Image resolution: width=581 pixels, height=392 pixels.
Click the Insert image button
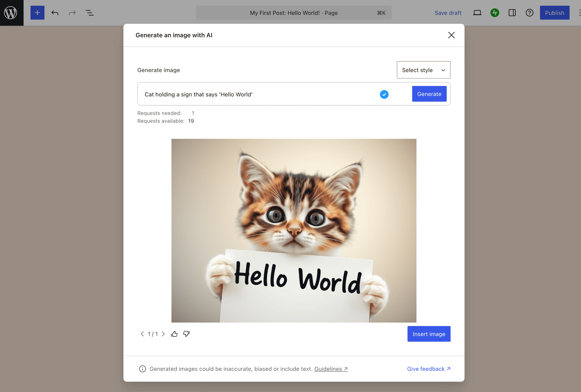coord(429,334)
